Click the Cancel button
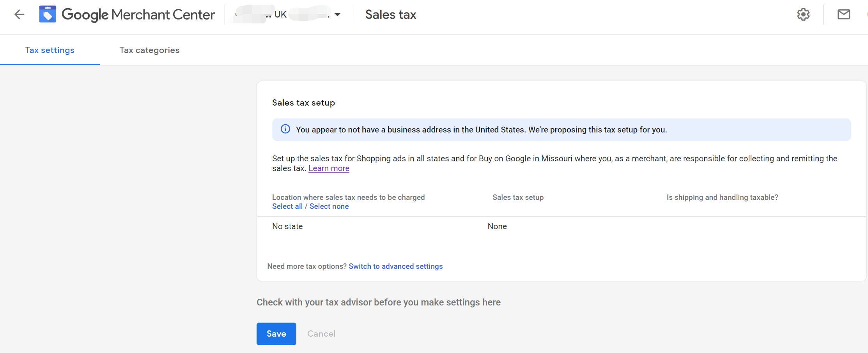The width and height of the screenshot is (868, 353). tap(321, 334)
